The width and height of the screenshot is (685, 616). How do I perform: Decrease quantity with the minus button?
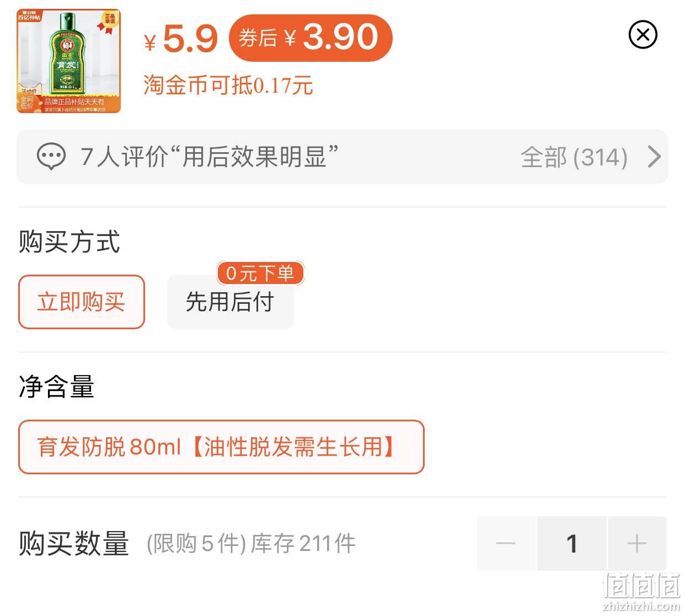point(506,543)
